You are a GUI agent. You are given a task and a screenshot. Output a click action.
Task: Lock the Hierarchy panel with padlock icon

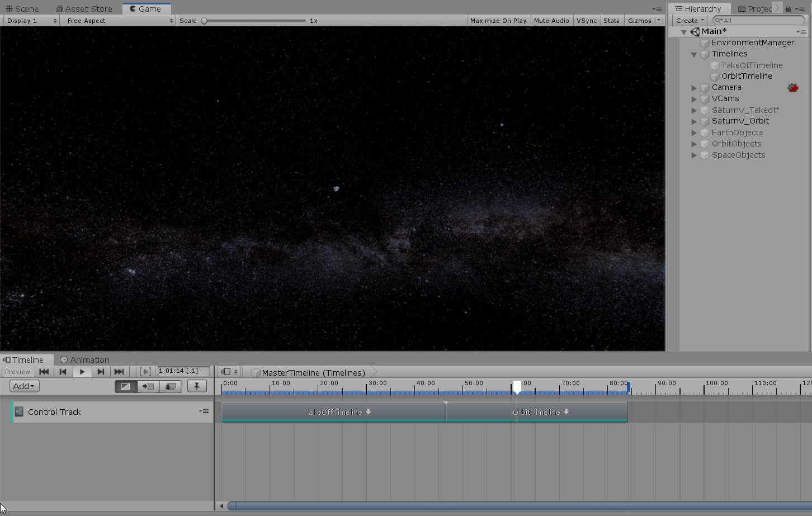(788, 8)
